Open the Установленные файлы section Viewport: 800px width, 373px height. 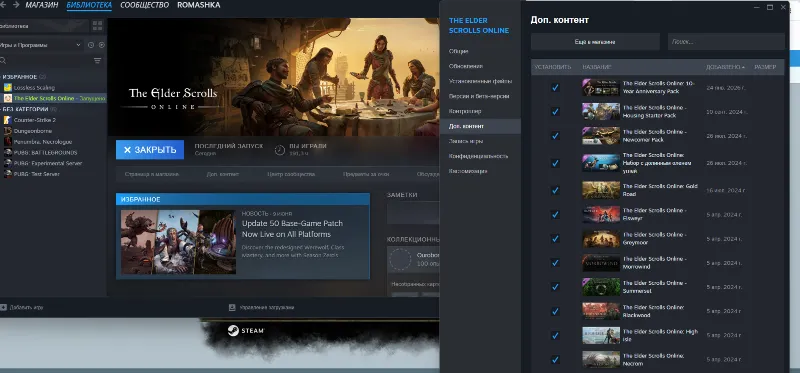tap(480, 81)
